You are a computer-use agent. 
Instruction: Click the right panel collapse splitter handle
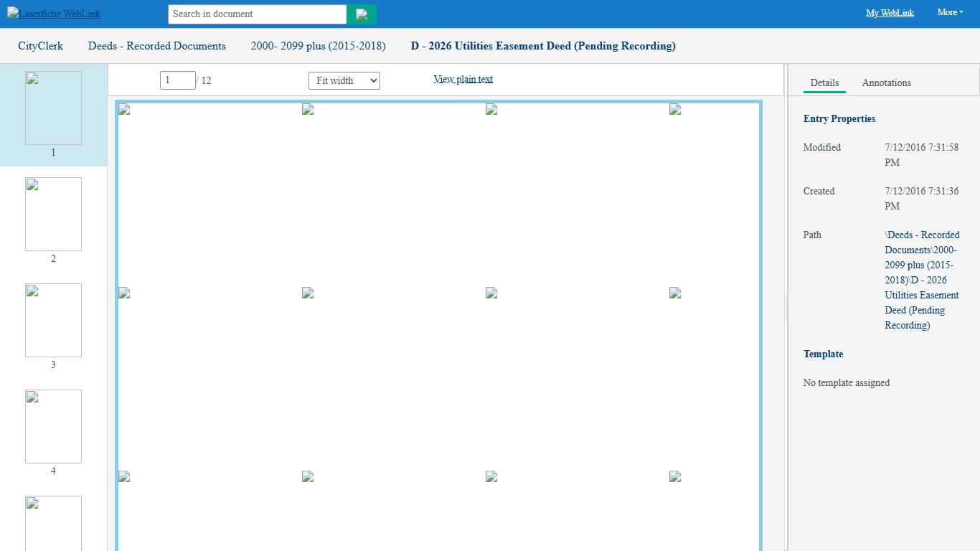786,307
